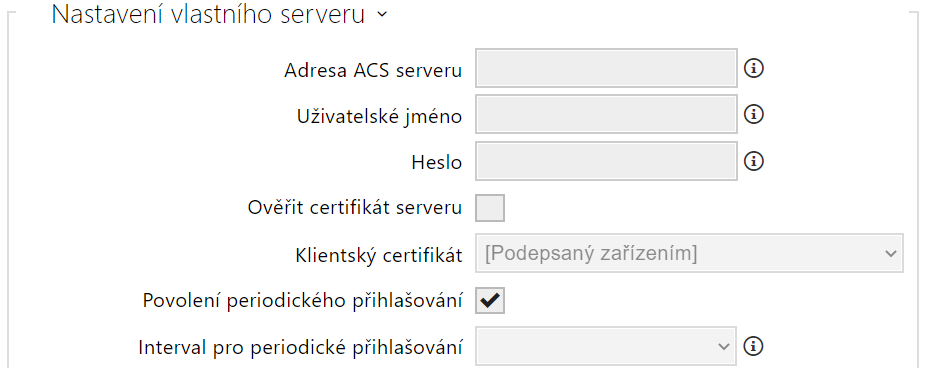Click the Interval pro periodické přihlašování label

tap(300, 347)
